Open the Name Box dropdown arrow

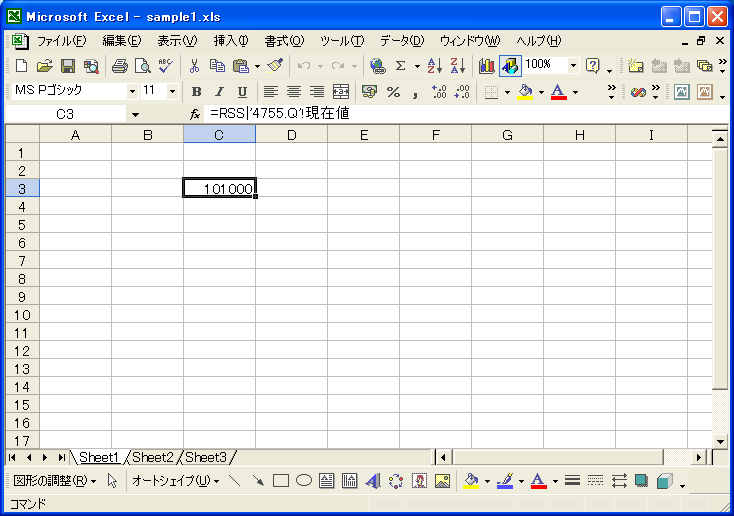point(135,115)
